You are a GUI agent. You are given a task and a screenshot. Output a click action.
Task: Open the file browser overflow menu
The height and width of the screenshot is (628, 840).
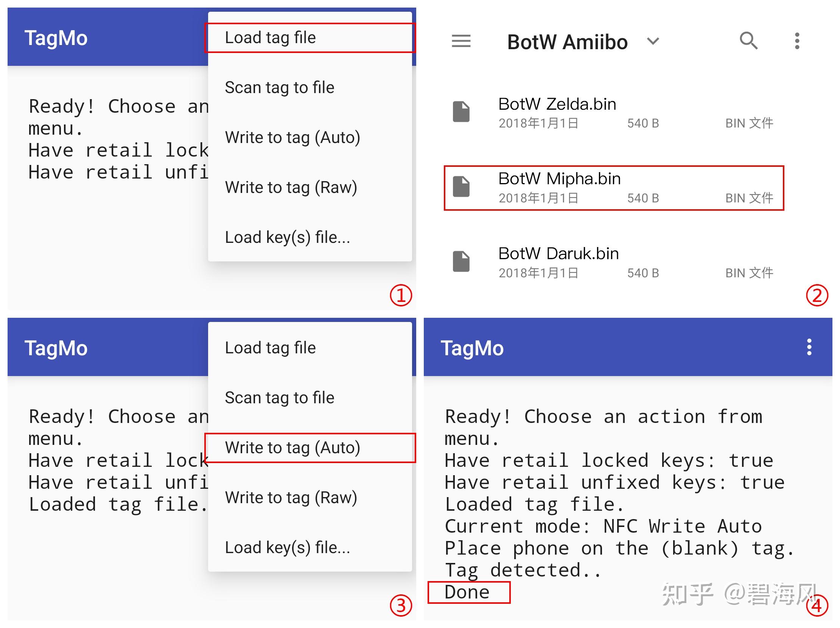[798, 41]
